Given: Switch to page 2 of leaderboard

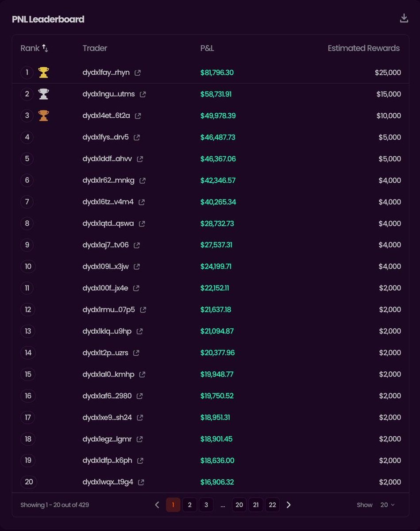Looking at the screenshot, I should 189,505.
